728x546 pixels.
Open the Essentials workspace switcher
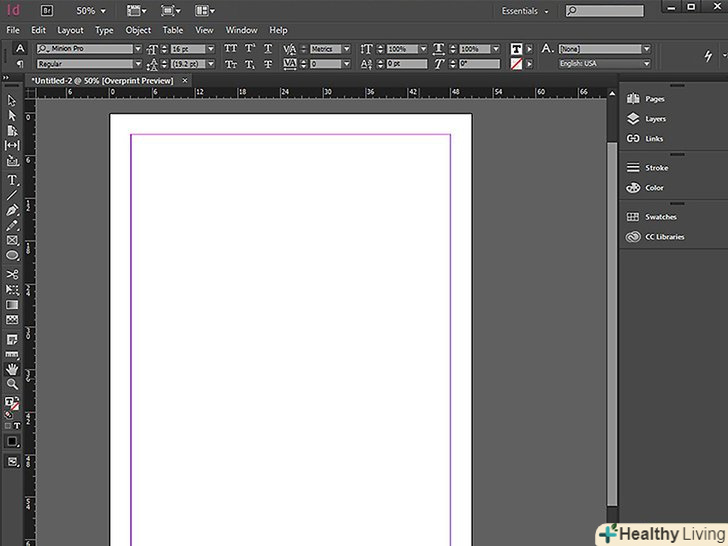[525, 11]
